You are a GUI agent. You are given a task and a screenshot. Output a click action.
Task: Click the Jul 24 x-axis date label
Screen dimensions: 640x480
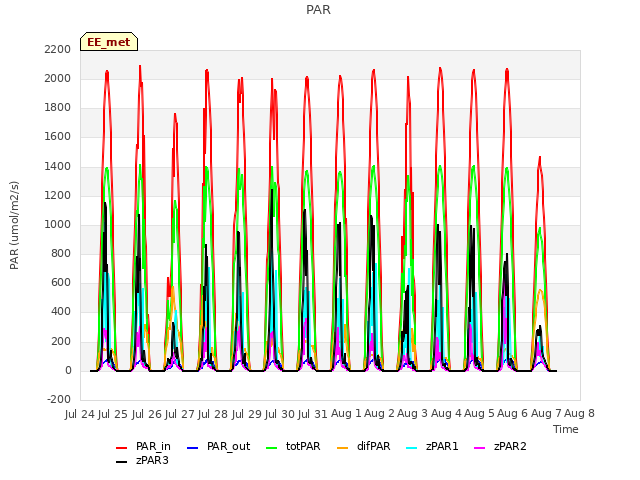(x=80, y=414)
